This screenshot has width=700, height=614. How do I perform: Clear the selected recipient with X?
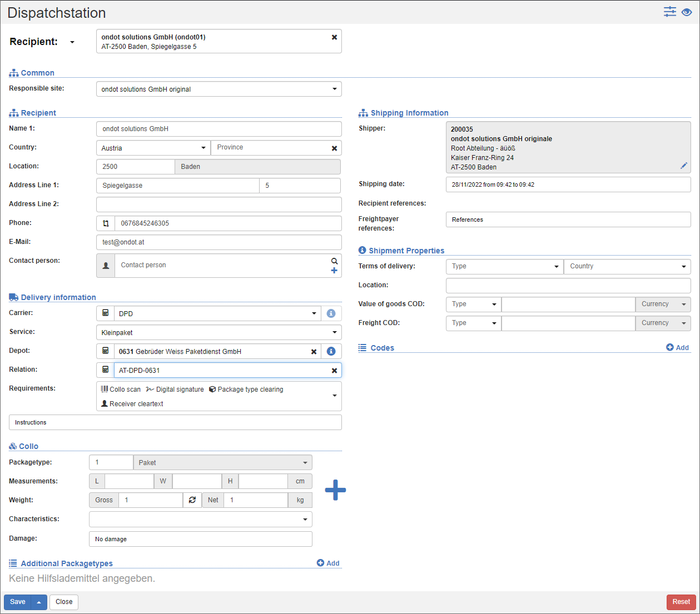tap(334, 37)
